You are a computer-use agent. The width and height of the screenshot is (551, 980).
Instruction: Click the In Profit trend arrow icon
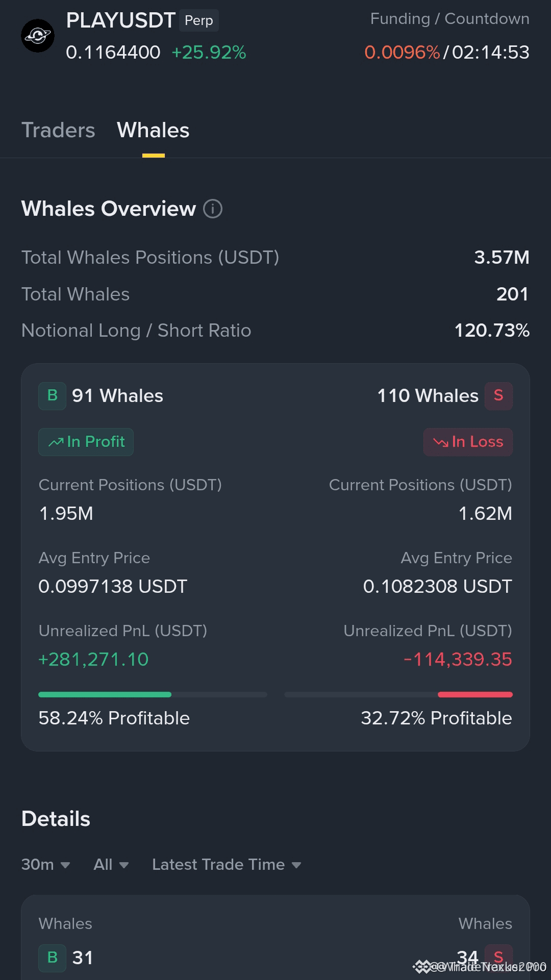click(x=56, y=442)
